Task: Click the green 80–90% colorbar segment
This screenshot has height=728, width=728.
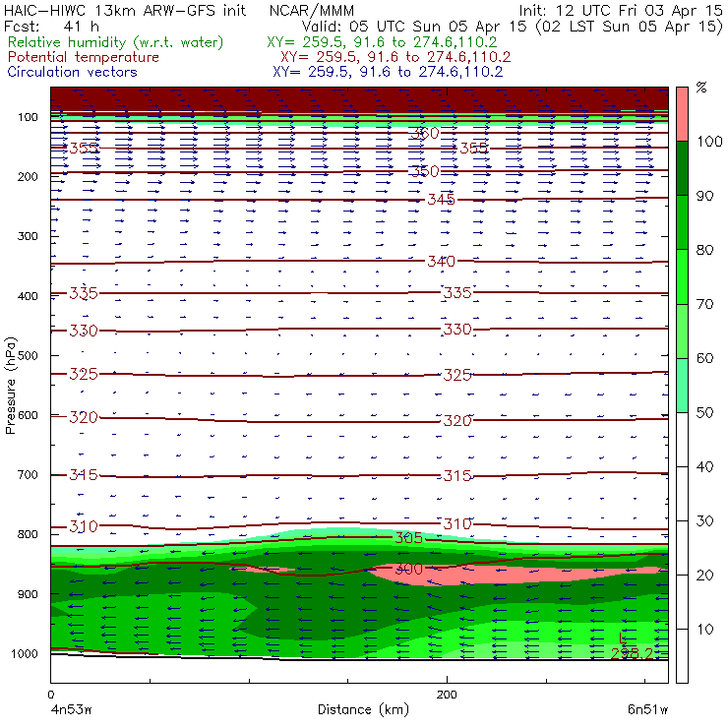Action: click(x=682, y=222)
